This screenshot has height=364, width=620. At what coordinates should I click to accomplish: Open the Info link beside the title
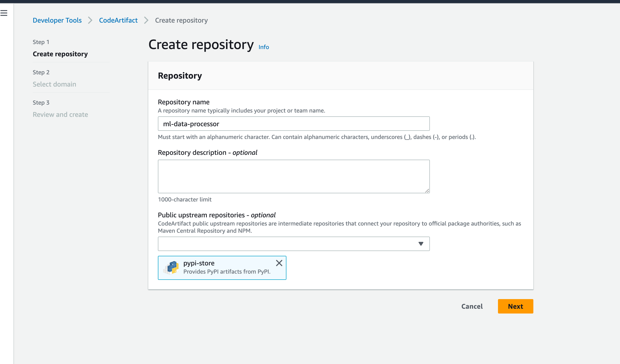click(264, 47)
